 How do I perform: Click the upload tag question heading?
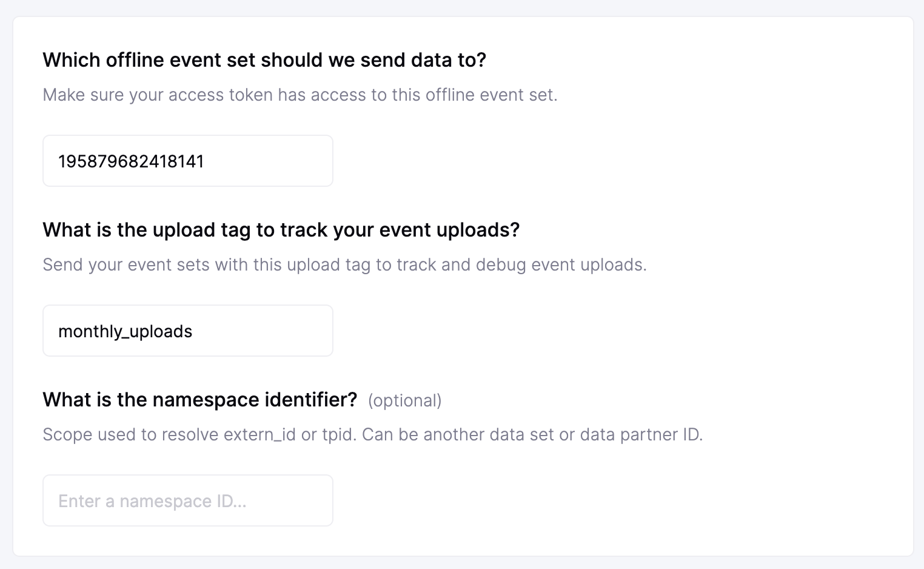click(x=281, y=229)
